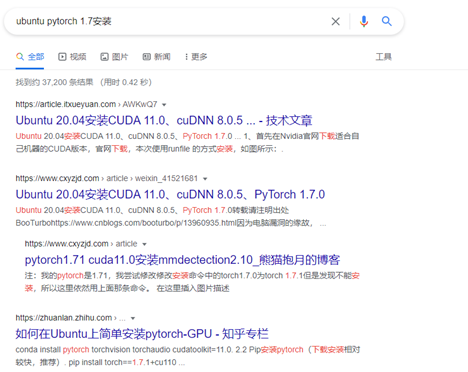This screenshot has width=468, height=372.
Task: Open 如何在Ubuntu上简单安装pytorch-GPU - 知乎专栏 result
Action: (142, 334)
